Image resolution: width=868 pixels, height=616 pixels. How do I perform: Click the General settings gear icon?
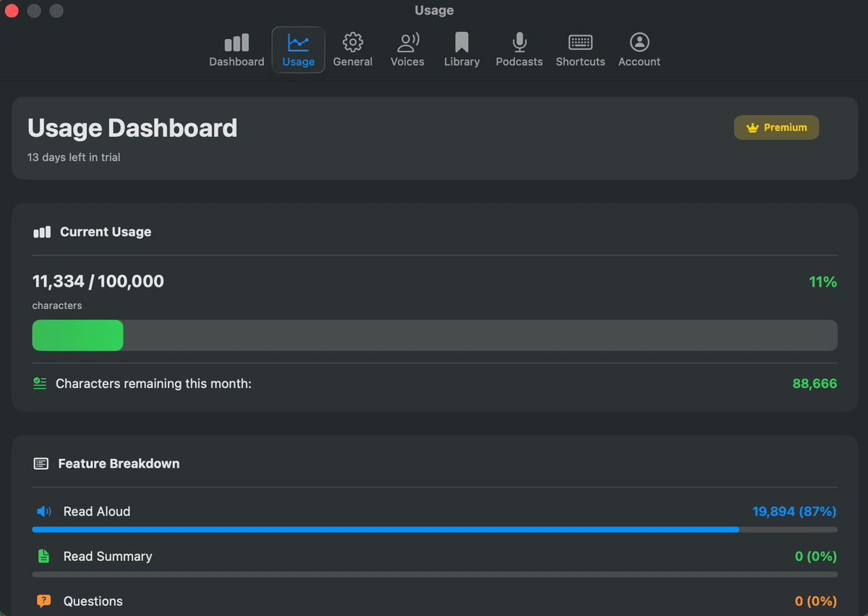pyautogui.click(x=352, y=43)
